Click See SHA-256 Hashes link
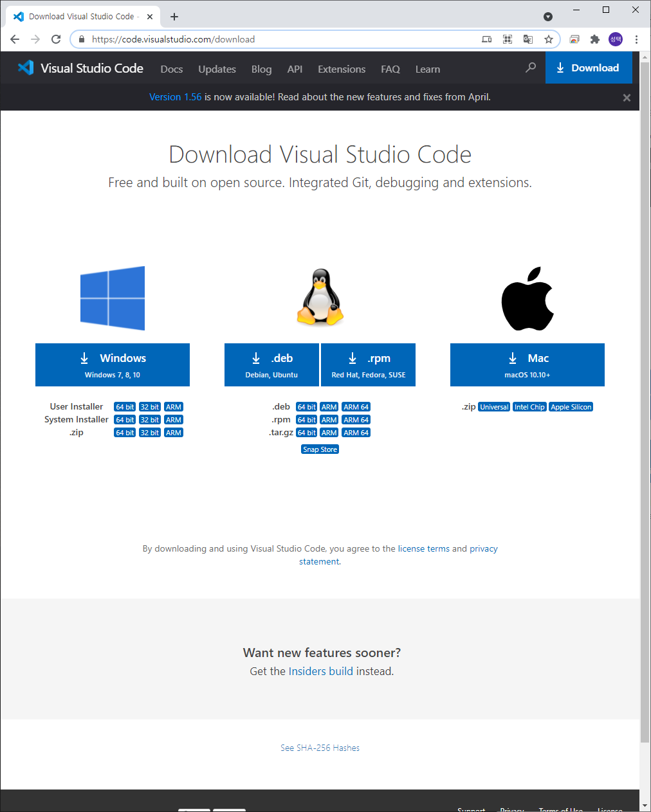Viewport: 651px width, 812px height. (320, 748)
